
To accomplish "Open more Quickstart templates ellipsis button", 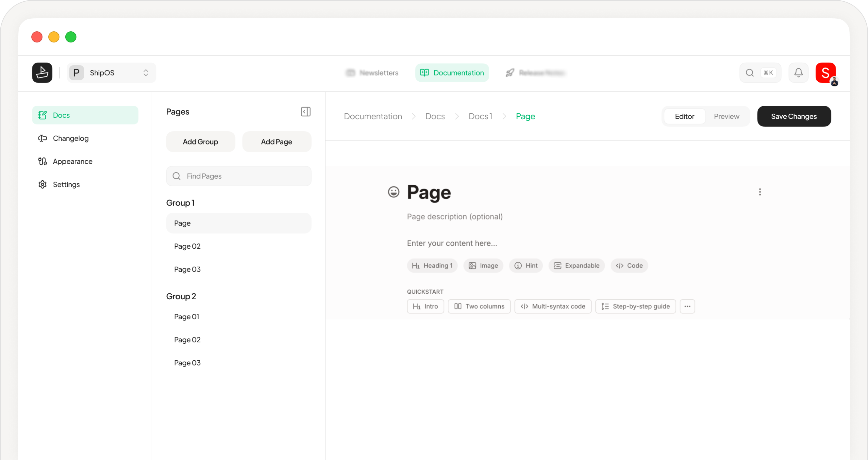I will [687, 306].
